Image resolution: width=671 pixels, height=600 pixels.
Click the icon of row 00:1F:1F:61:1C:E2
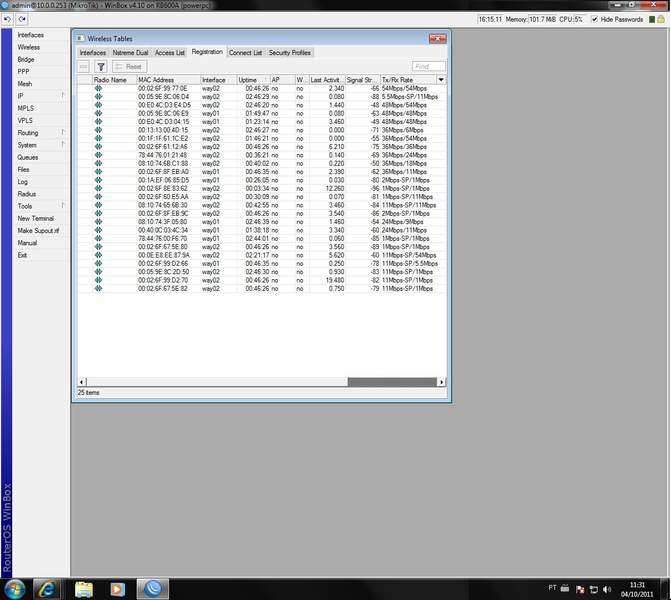(x=98, y=138)
